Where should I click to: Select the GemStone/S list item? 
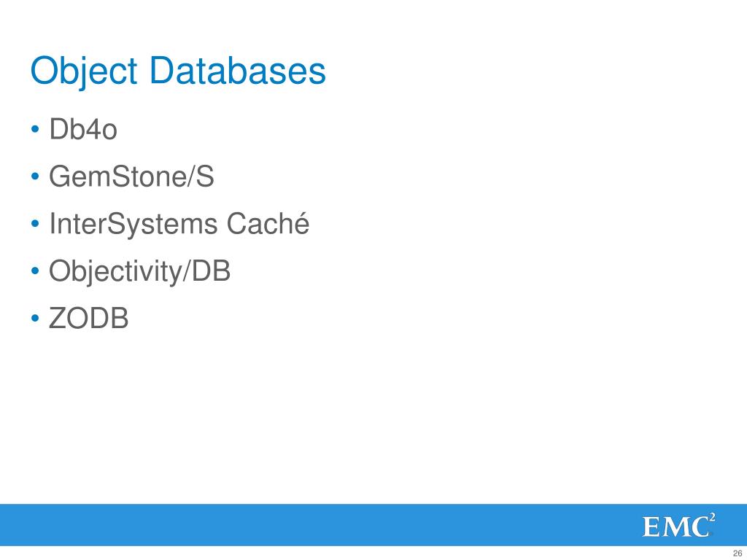click(131, 176)
